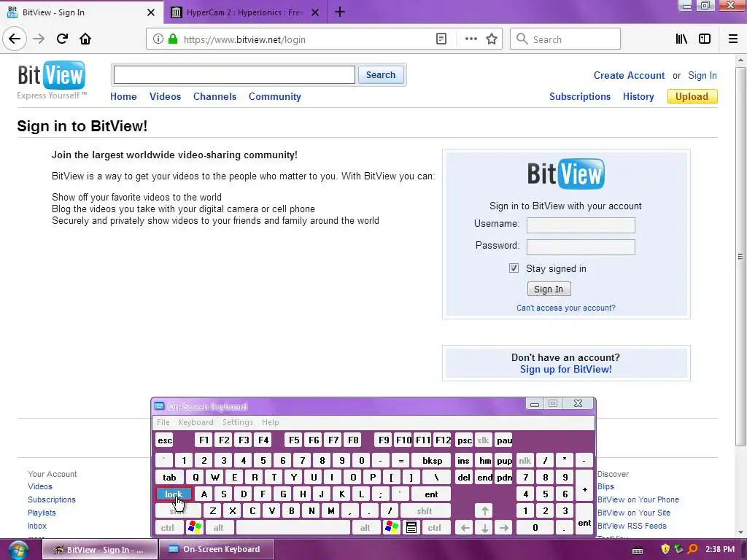Click the tray keyboard icon in taskbar
Screen dimensions: 747x560
coord(638,551)
